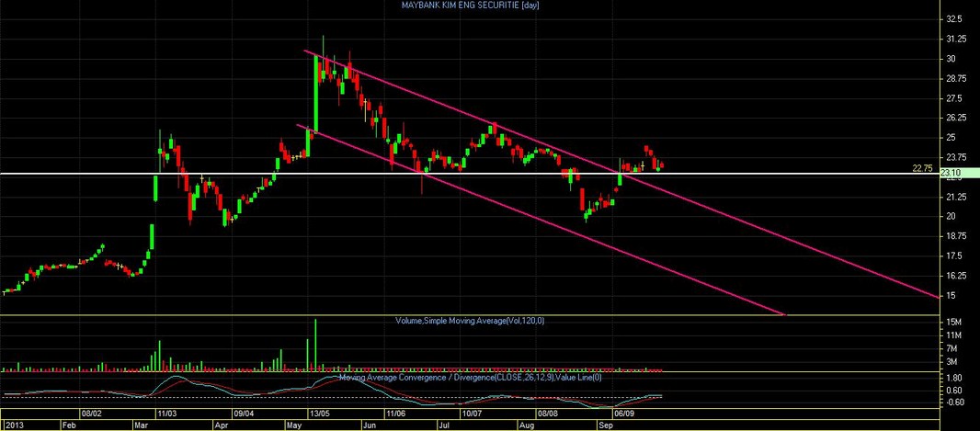
Task: Select the white horizontal support line at 22.75
Action: [469, 174]
